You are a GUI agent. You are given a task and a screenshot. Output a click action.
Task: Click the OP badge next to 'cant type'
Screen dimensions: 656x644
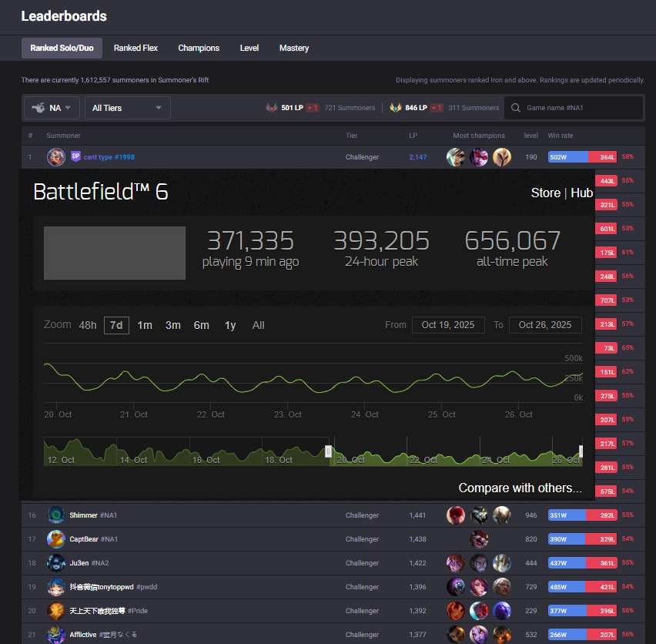(75, 156)
